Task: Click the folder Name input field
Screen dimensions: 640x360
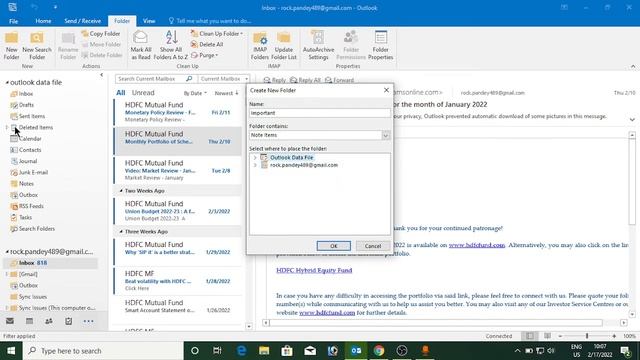Action: pos(320,113)
